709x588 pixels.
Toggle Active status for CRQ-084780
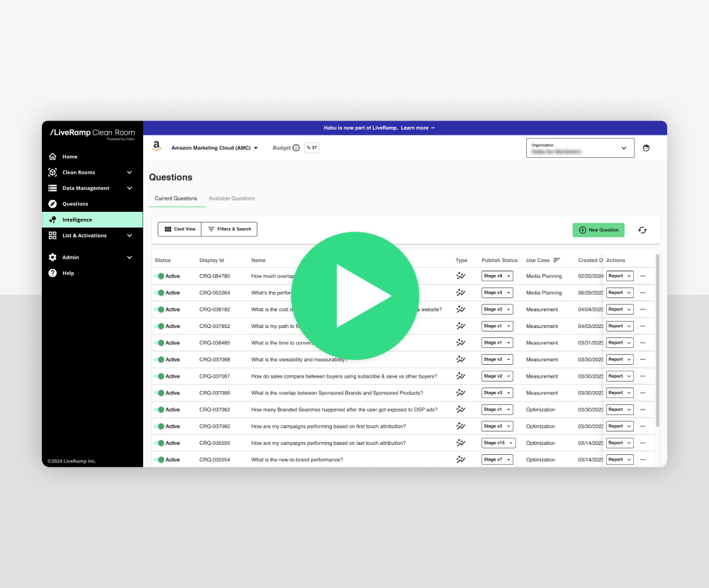[x=159, y=276]
